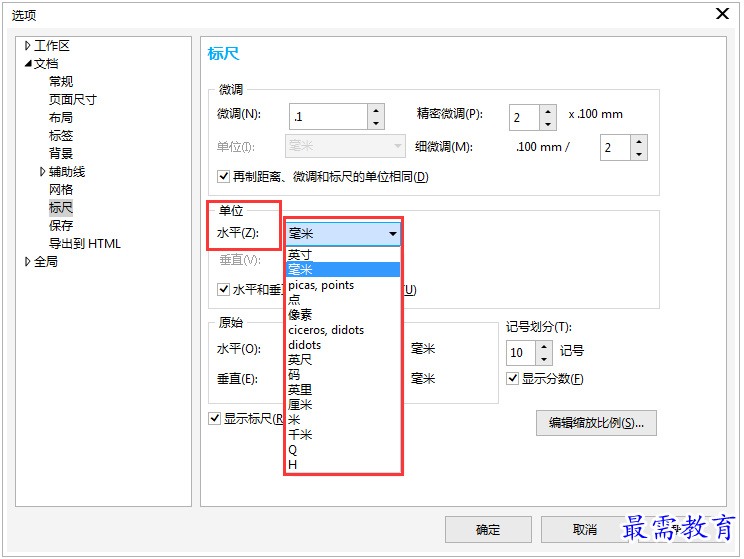744x559 pixels.
Task: Choose 米 from the units list
Action: pyautogui.click(x=343, y=419)
